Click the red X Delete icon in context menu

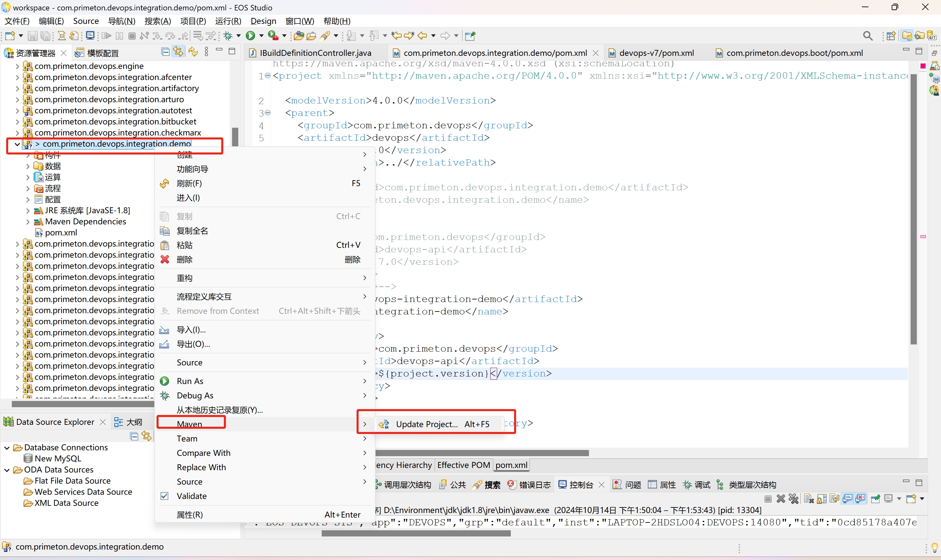[x=165, y=260]
